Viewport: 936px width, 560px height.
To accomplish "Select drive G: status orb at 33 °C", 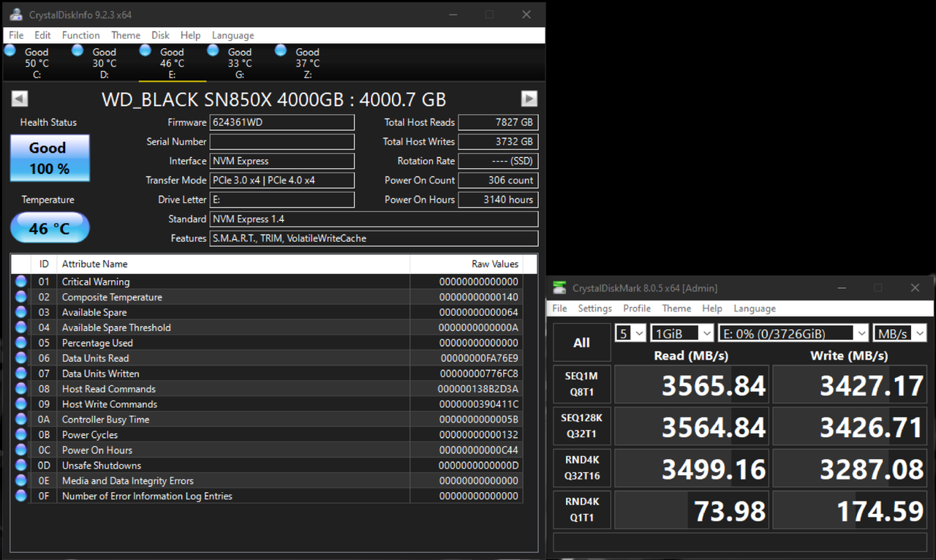I will [x=214, y=50].
